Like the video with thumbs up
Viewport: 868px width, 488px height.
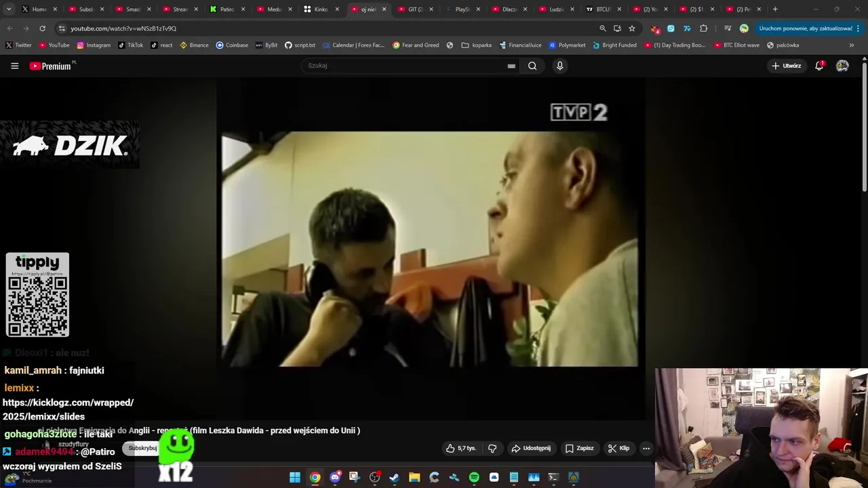point(461,448)
